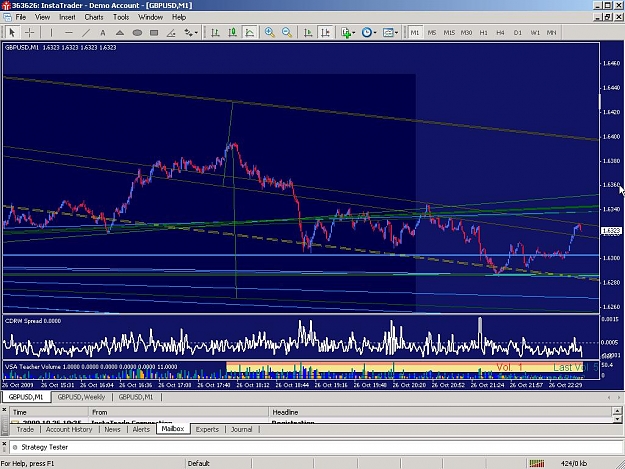
Task: Open the Experts tab
Action: coord(207,429)
